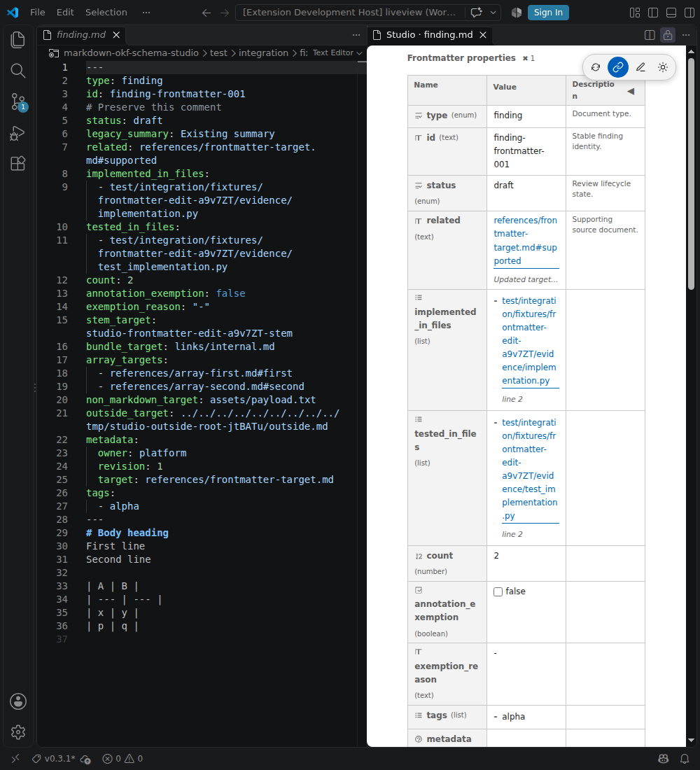Click the command center search box
Screen dimensions: 700x770
(x=350, y=13)
